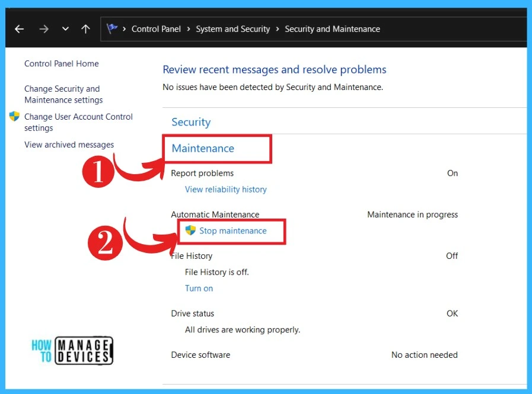Click All drives are working properly text

243,329
